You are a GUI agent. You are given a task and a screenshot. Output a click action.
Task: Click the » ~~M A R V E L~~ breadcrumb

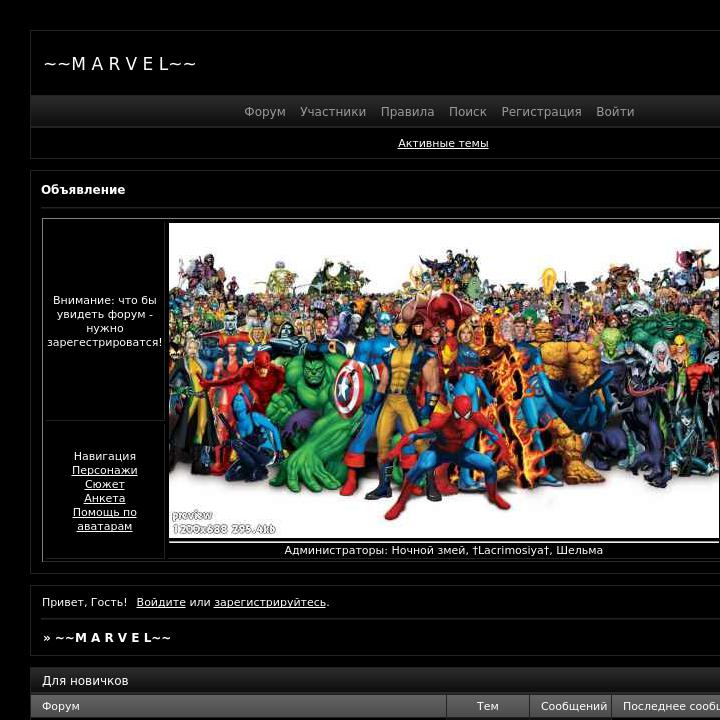(107, 637)
